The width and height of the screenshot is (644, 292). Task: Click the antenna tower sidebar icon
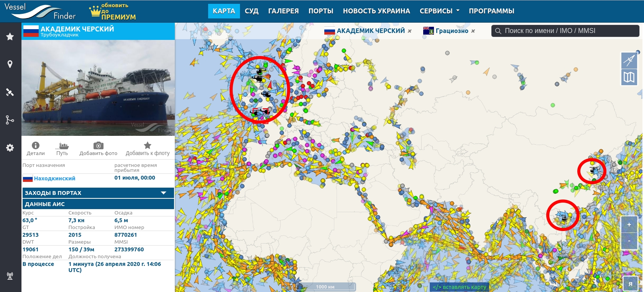[x=10, y=276]
